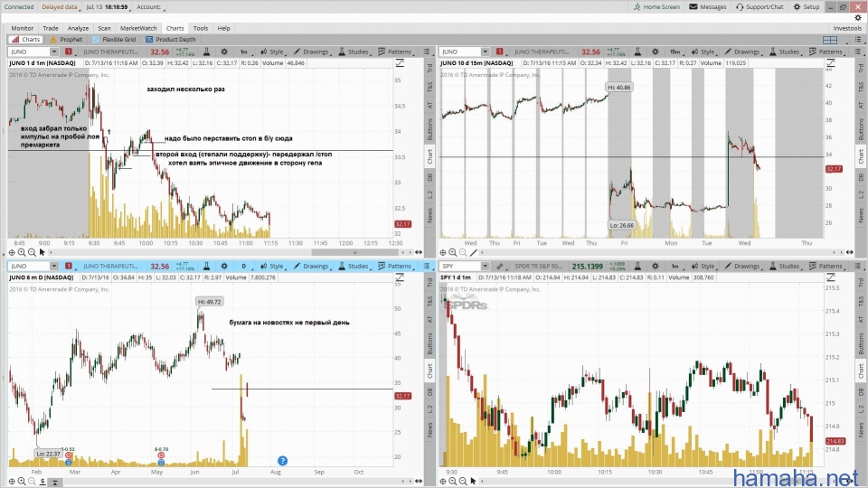Click flask icon in JUNO 15m chart toolbar

point(637,52)
